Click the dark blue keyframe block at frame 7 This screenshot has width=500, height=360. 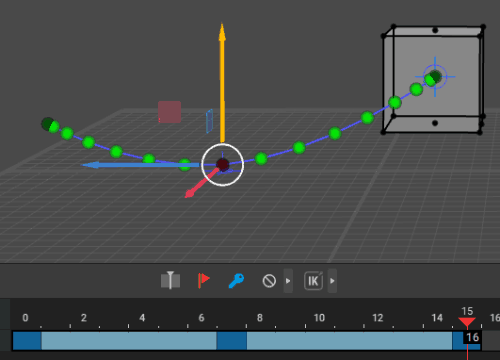pos(232,340)
